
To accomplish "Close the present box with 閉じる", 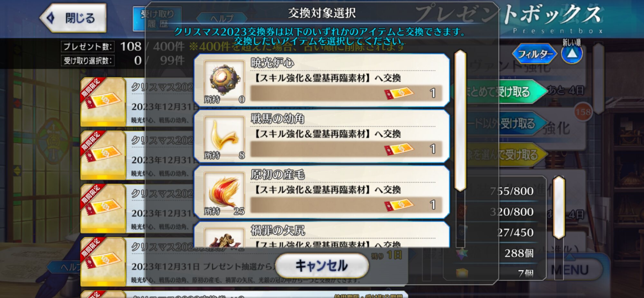I will click(x=73, y=18).
